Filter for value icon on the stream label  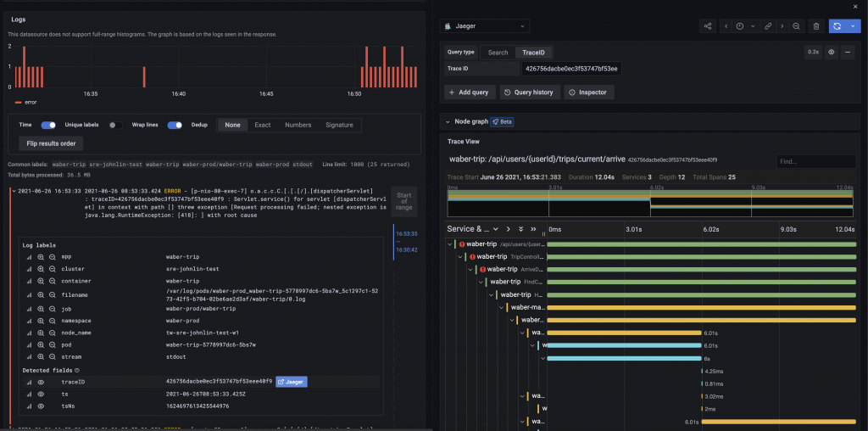point(41,357)
